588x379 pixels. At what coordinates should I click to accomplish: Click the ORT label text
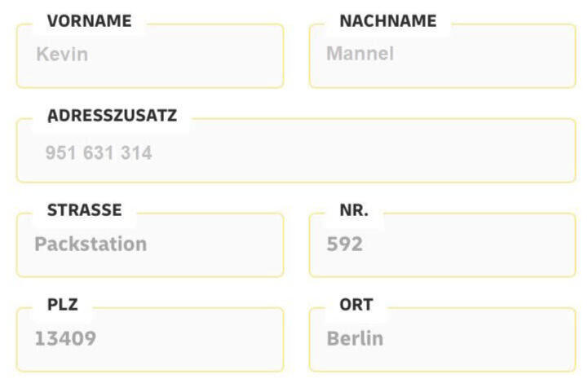coord(356,305)
